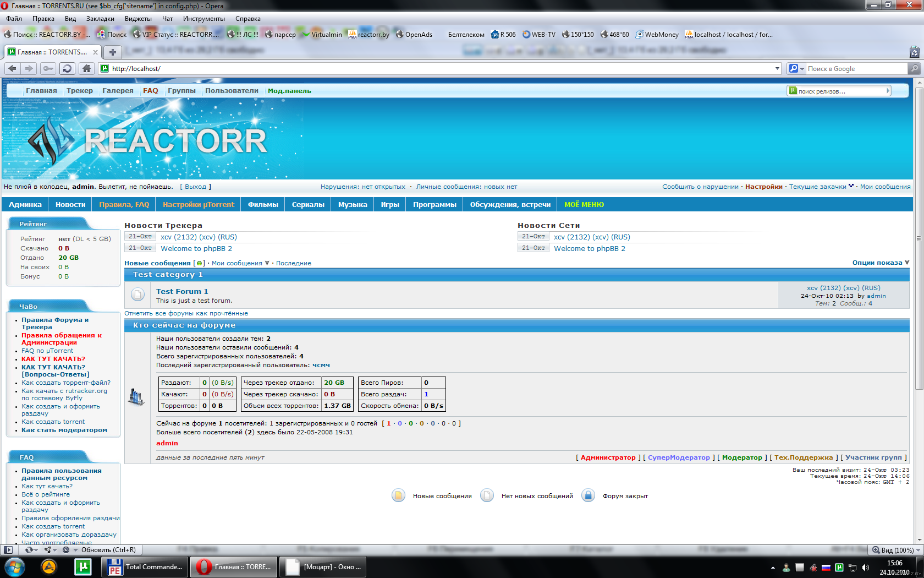Click in the поиск релизов search field
The height and width of the screenshot is (578, 924).
click(836, 91)
